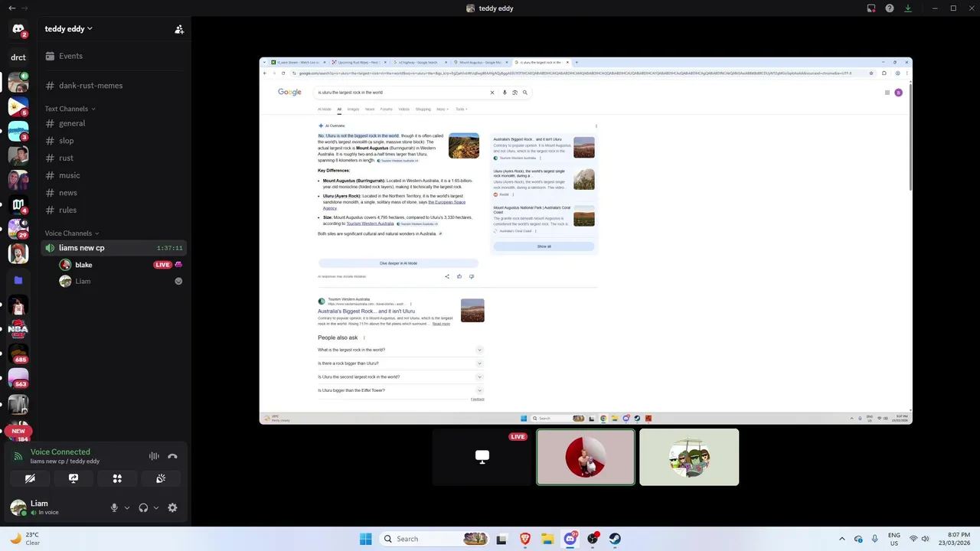Click the Windows taskbar Search box

pos(435,539)
